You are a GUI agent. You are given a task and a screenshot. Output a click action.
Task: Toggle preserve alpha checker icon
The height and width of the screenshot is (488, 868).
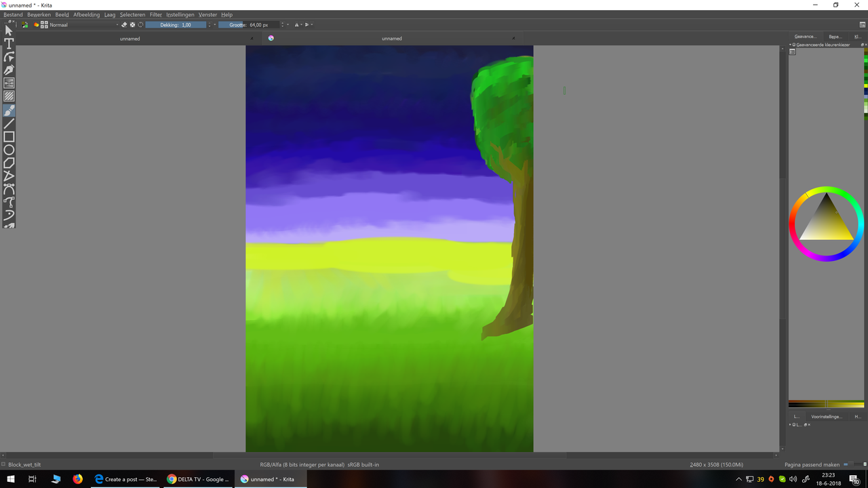[x=132, y=24]
